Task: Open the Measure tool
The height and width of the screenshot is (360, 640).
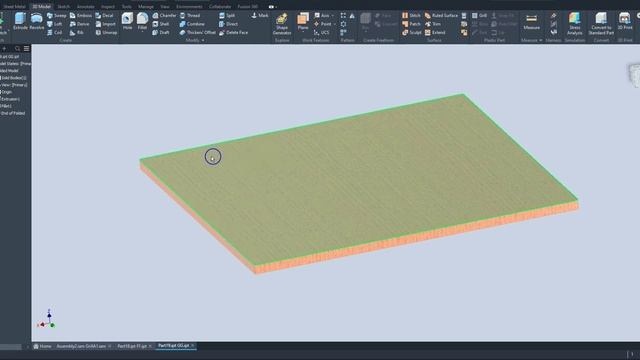Action: [531, 21]
